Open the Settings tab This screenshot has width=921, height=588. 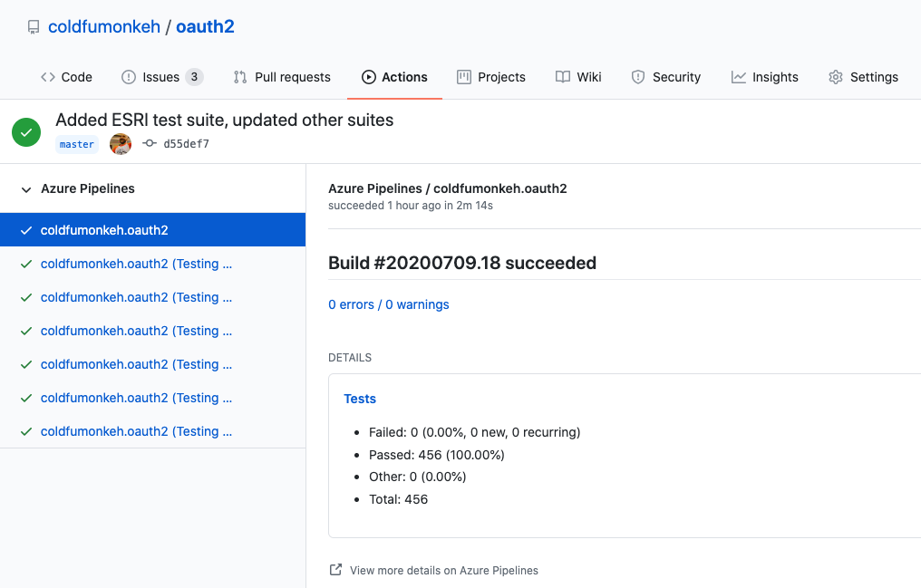[862, 77]
